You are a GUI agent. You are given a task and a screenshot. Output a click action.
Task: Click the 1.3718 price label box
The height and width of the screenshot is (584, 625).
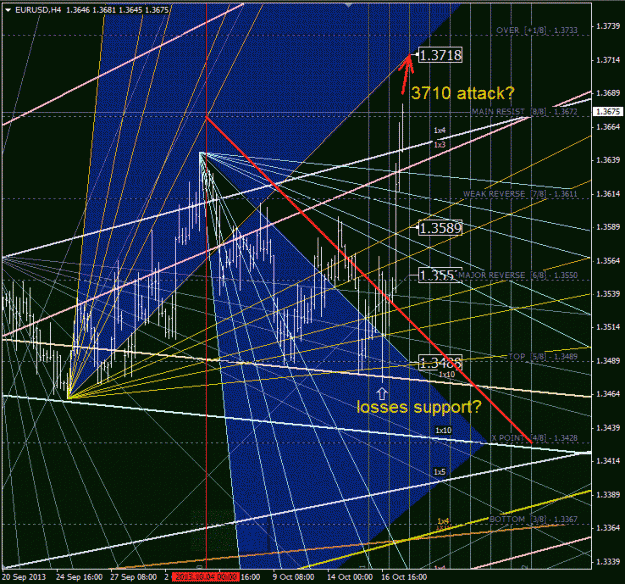[440, 55]
